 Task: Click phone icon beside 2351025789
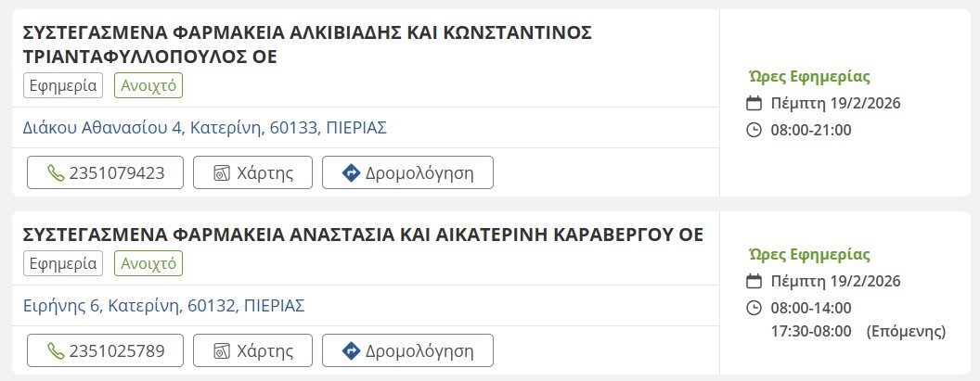coord(57,351)
